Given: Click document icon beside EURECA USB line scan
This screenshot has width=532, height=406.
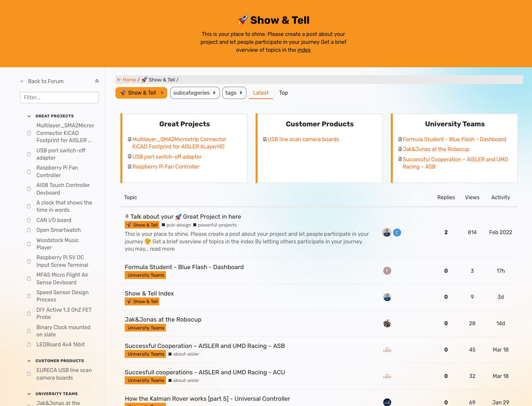Looking at the screenshot, I should (29, 374).
